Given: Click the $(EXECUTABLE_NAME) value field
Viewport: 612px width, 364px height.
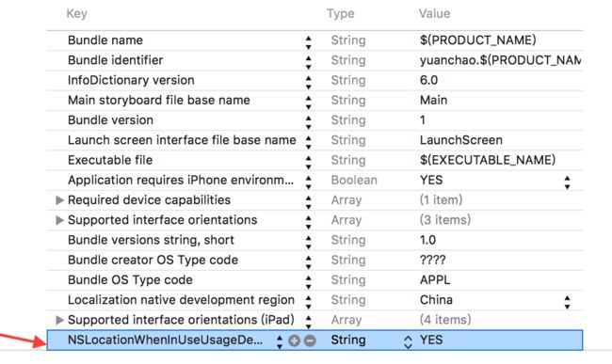Looking at the screenshot, I should tap(488, 160).
